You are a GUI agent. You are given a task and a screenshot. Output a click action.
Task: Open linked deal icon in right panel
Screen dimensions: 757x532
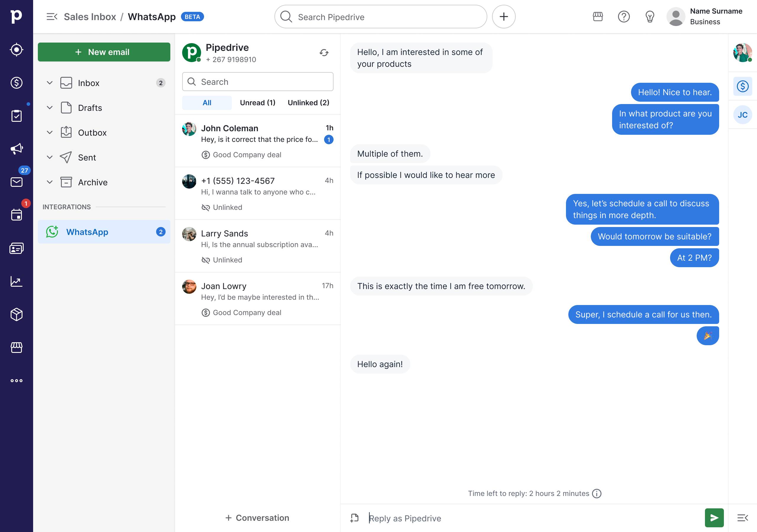point(742,86)
